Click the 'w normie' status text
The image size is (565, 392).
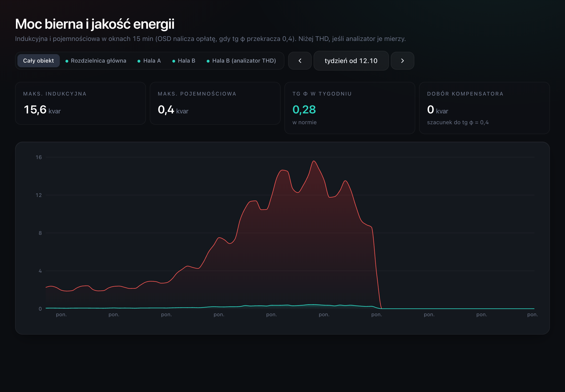[x=304, y=122]
